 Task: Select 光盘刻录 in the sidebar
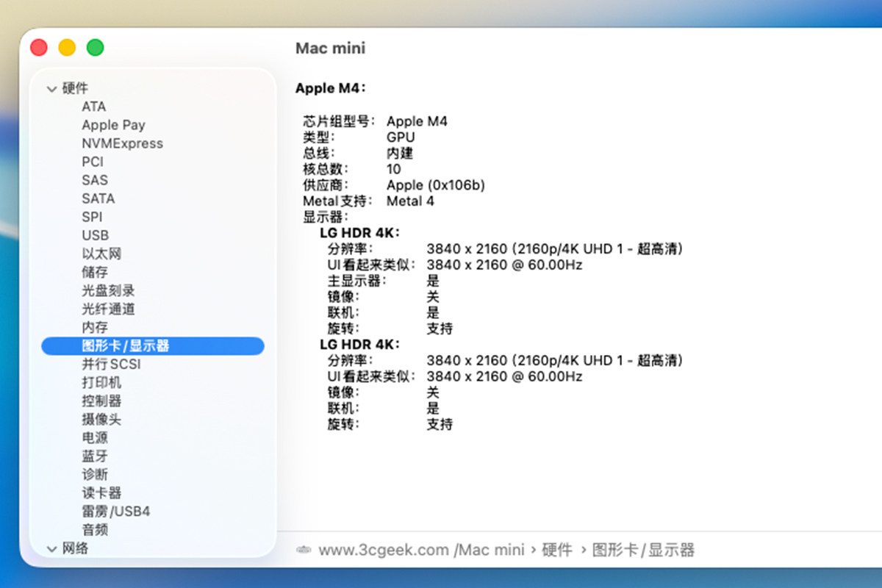click(108, 290)
